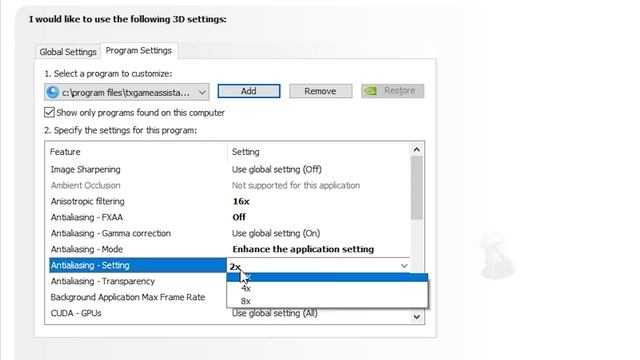Click Use global setting (All) value
Screen dimensions: 640x360
pos(275,313)
